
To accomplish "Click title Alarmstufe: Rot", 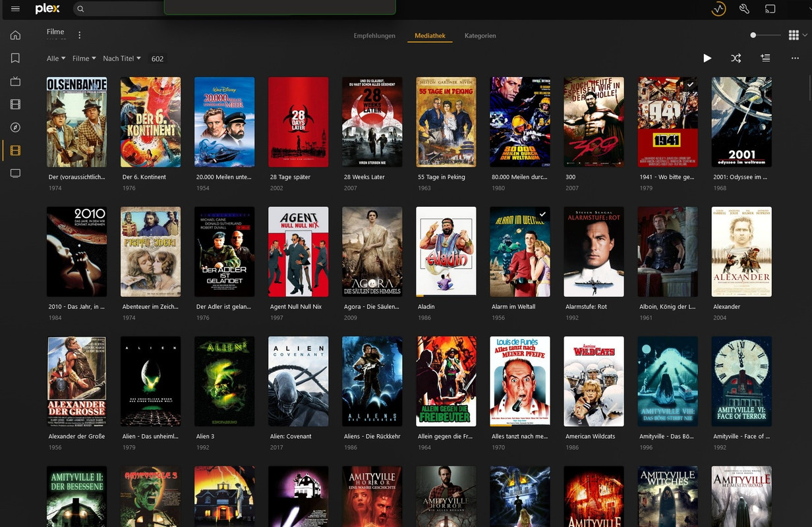I will 586,307.
